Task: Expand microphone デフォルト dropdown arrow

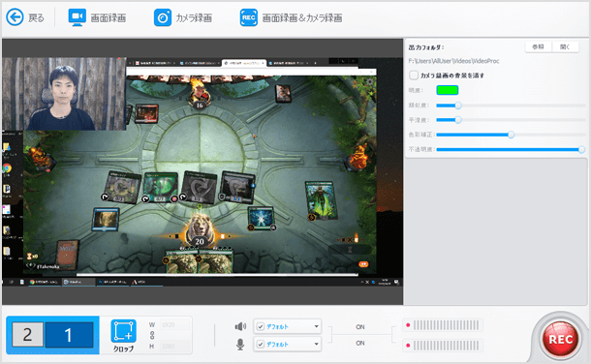Action: pyautogui.click(x=316, y=344)
